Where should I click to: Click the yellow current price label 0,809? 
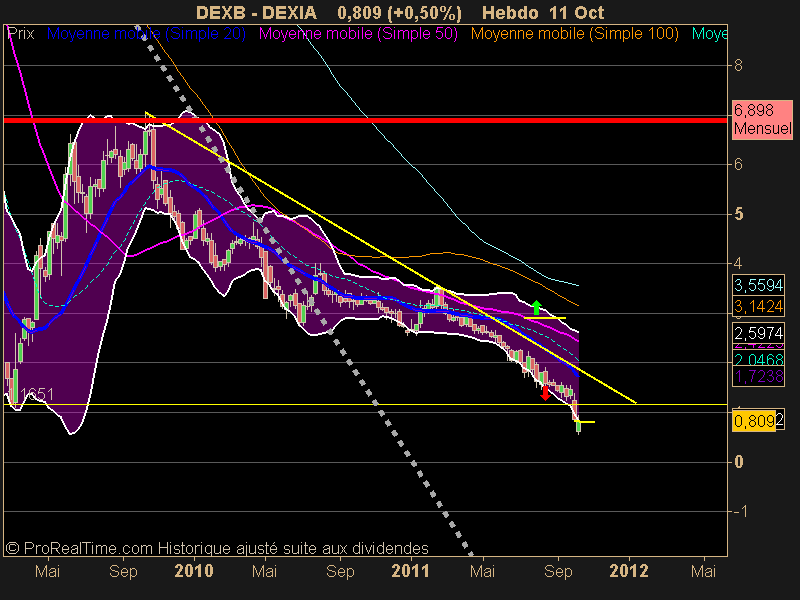point(754,421)
